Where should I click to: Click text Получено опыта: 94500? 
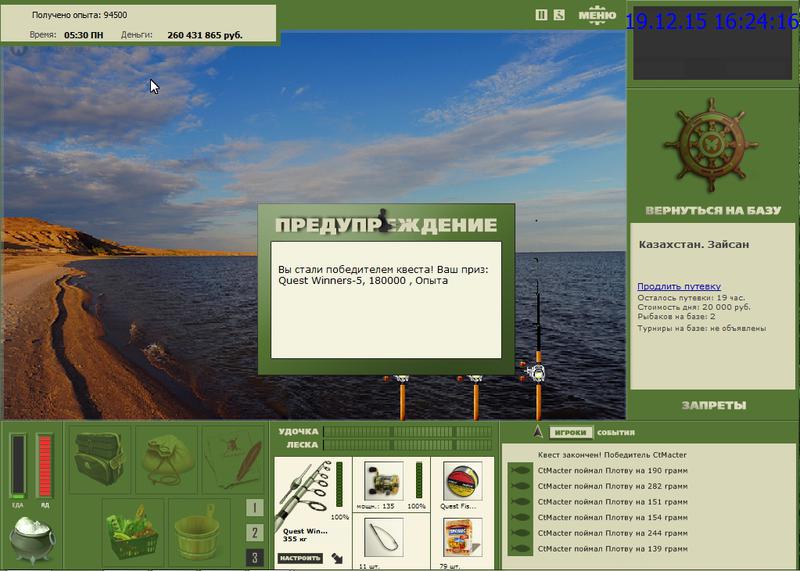pyautogui.click(x=79, y=15)
